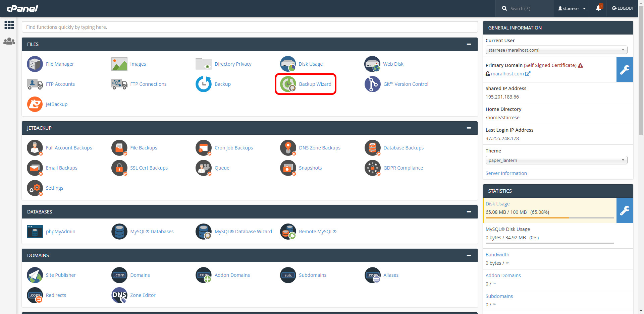
Task: Open MySQL Database Wizard link
Action: click(x=243, y=232)
